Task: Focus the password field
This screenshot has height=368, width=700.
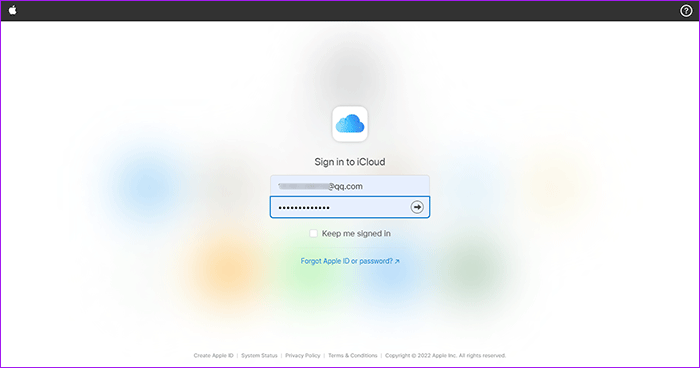Action: pos(350,207)
